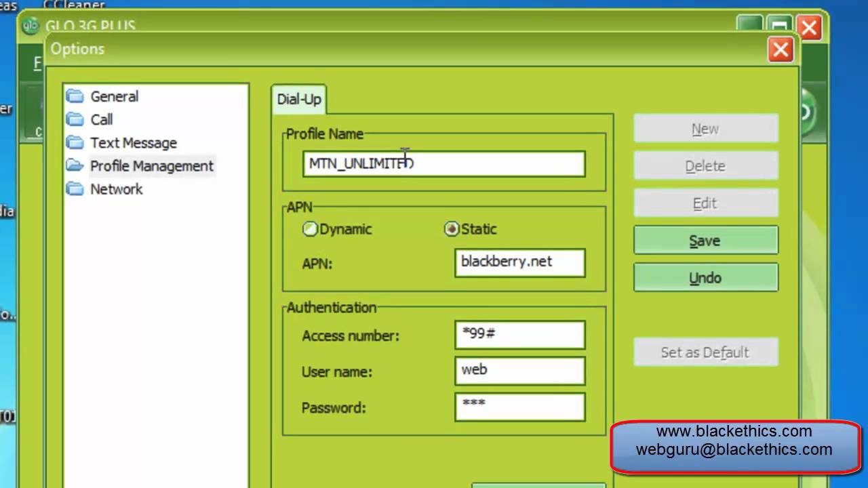This screenshot has width=868, height=488.
Task: Select Network in the options tree
Action: click(117, 188)
